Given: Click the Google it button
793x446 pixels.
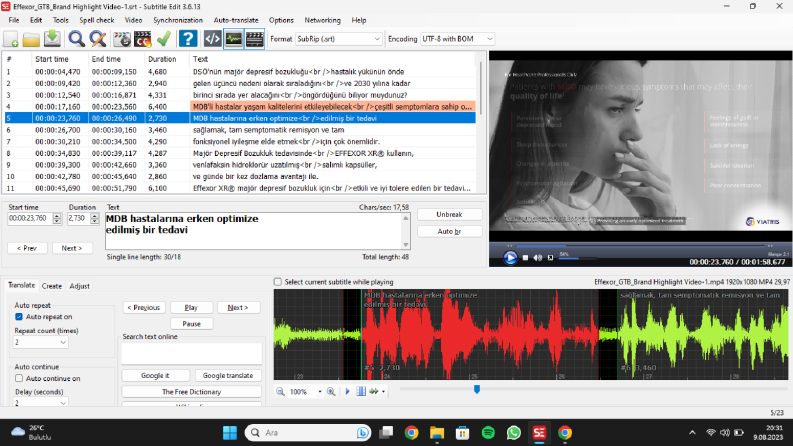Looking at the screenshot, I should pyautogui.click(x=155, y=375).
